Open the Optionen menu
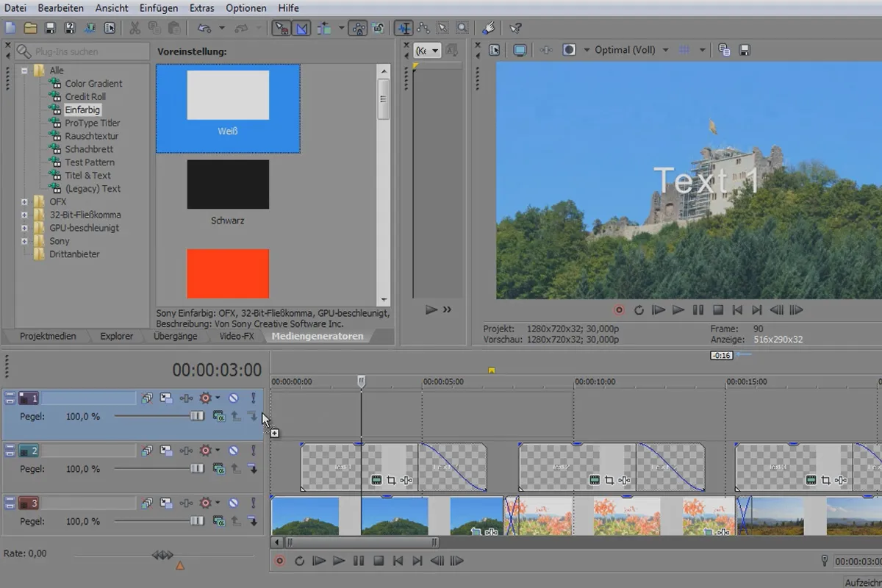The image size is (882, 588). point(246,8)
